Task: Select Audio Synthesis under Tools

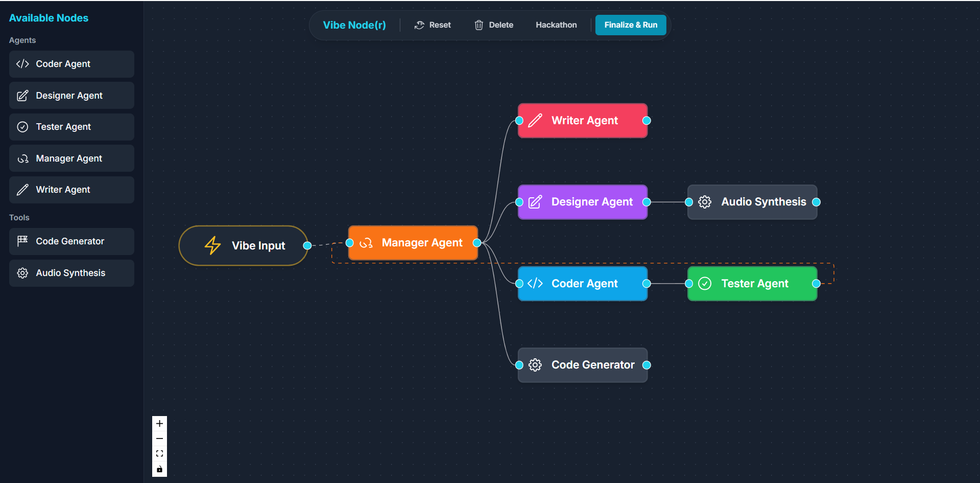Action: (x=71, y=272)
